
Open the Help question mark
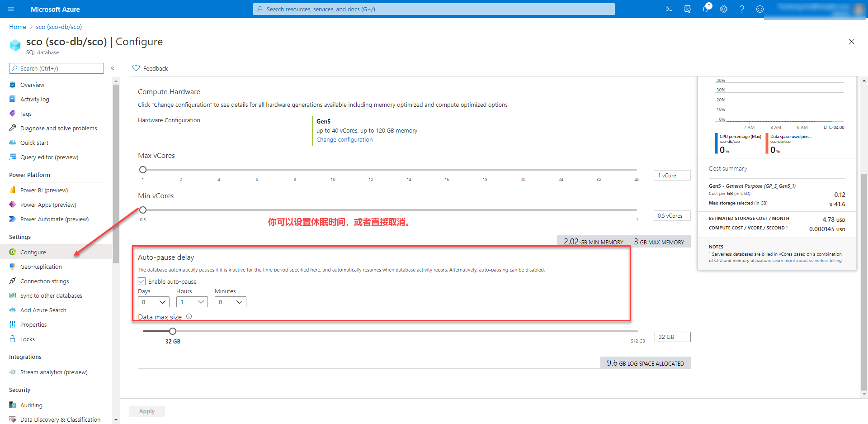point(742,9)
